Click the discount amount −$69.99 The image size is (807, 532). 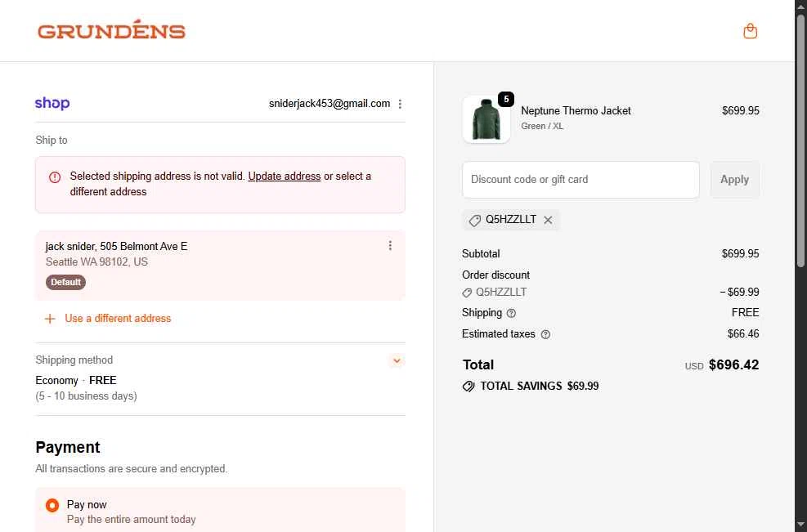click(x=740, y=293)
